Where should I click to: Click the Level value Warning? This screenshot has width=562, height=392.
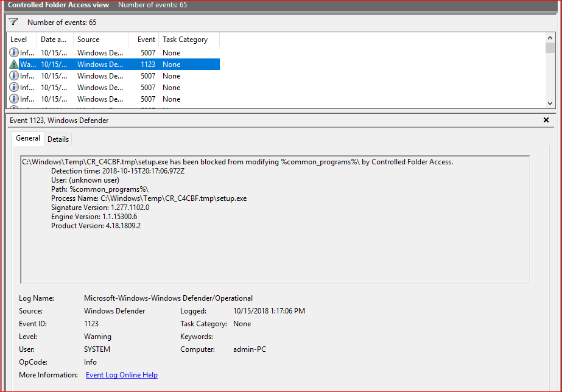coord(98,337)
